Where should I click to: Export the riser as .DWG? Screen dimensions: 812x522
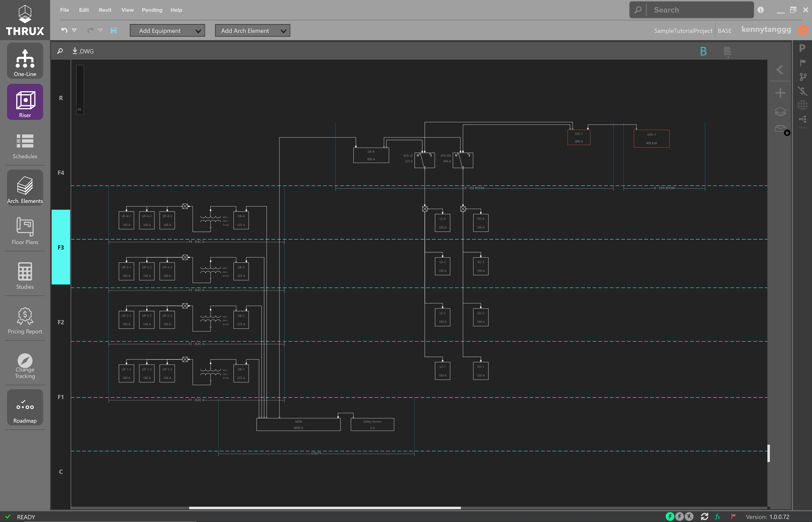point(83,51)
